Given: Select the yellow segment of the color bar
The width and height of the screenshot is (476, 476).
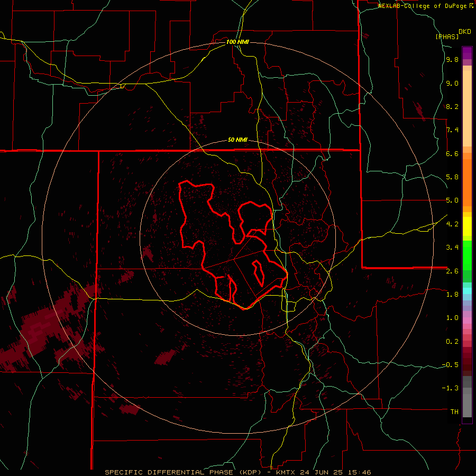Looking at the screenshot, I should pyautogui.click(x=467, y=226).
